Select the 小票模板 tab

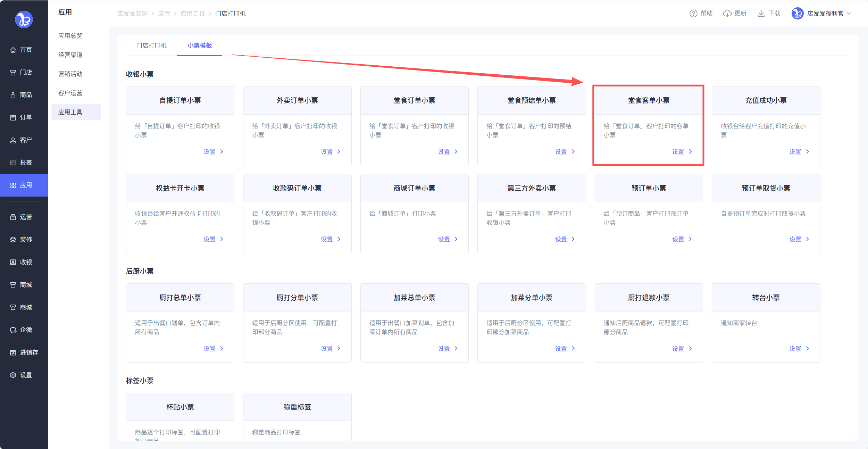200,45
